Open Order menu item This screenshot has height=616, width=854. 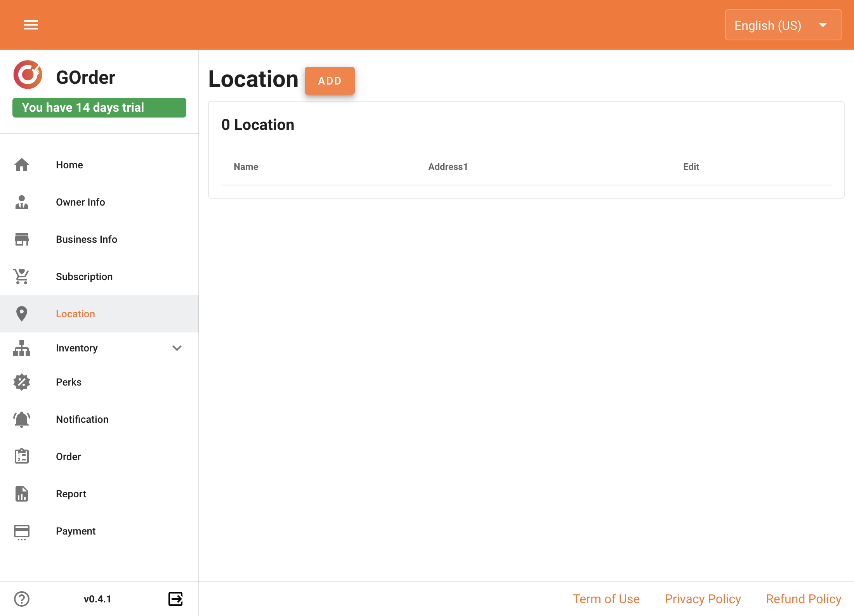pyautogui.click(x=99, y=457)
